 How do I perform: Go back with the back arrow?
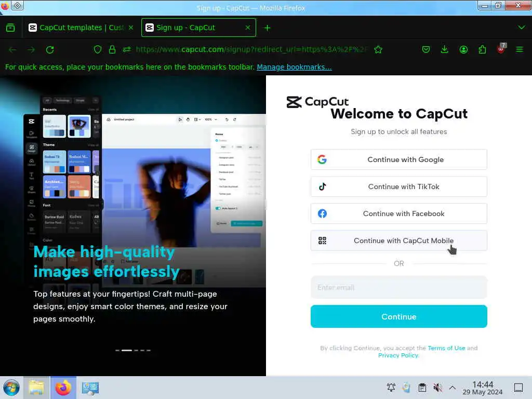point(13,50)
